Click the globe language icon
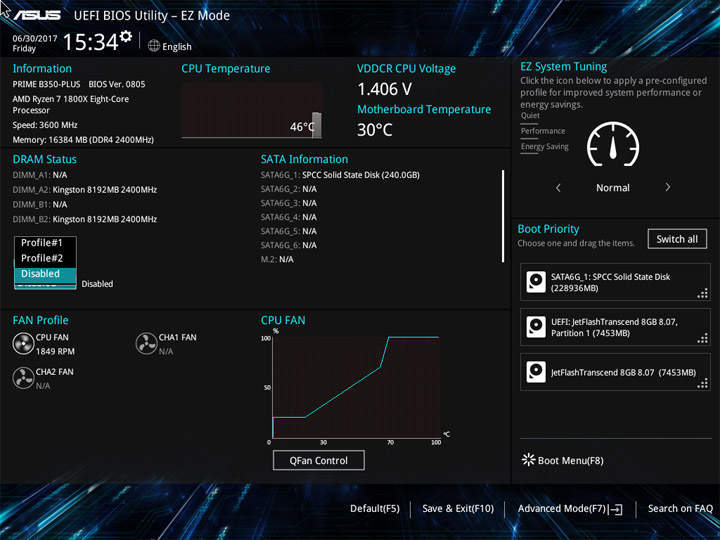 click(154, 46)
